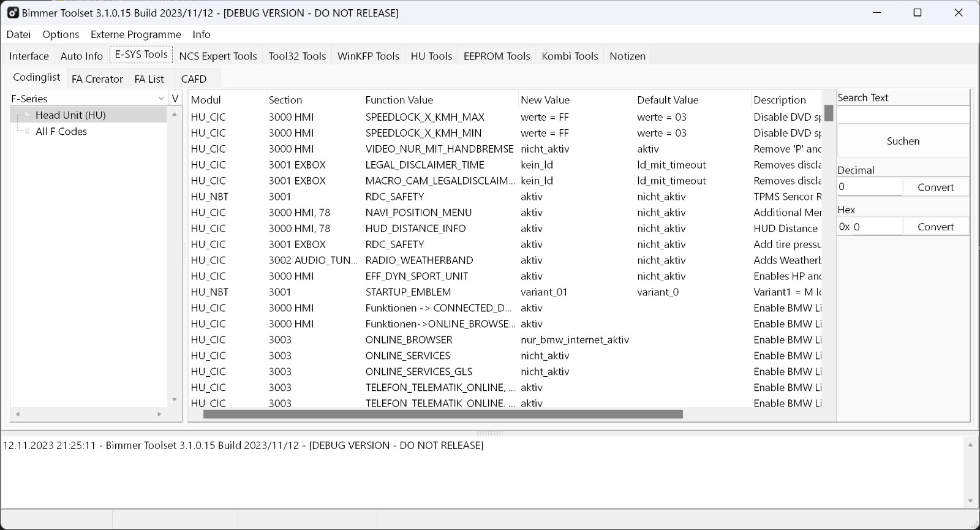Switch to the CAFD sub-tab
The width and height of the screenshot is (980, 530).
[x=194, y=79]
